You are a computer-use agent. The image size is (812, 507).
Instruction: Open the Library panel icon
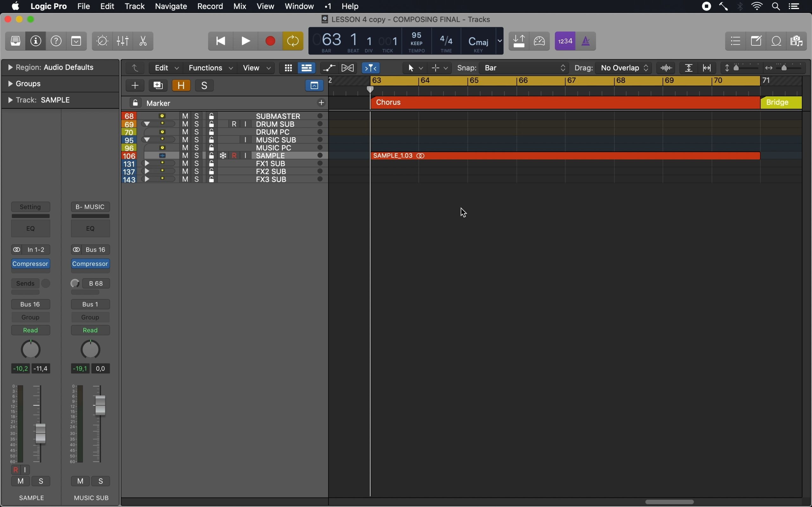click(x=16, y=41)
